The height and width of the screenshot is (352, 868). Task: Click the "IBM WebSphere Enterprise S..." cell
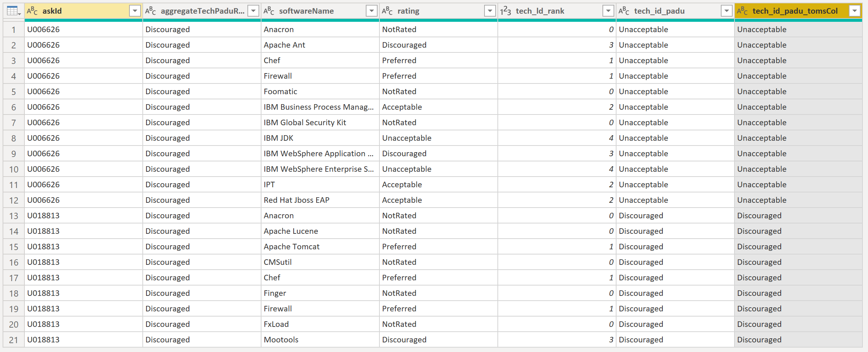click(x=320, y=169)
